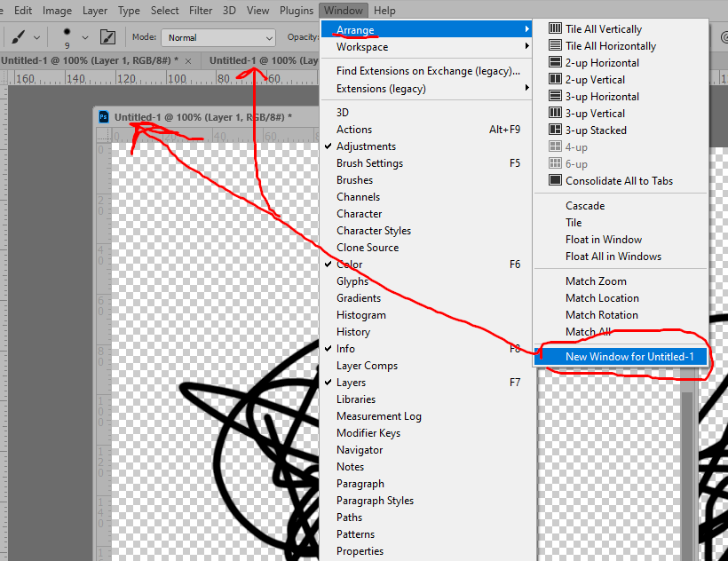
Task: Open the Gradients panel
Action: tap(426, 298)
